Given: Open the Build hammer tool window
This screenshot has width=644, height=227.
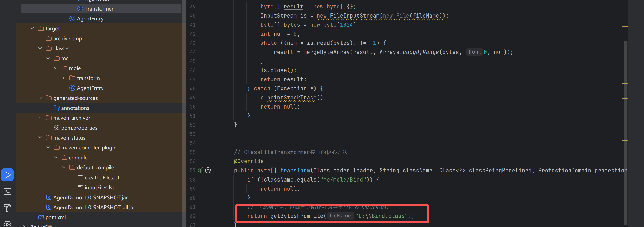Looking at the screenshot, I should point(7,208).
